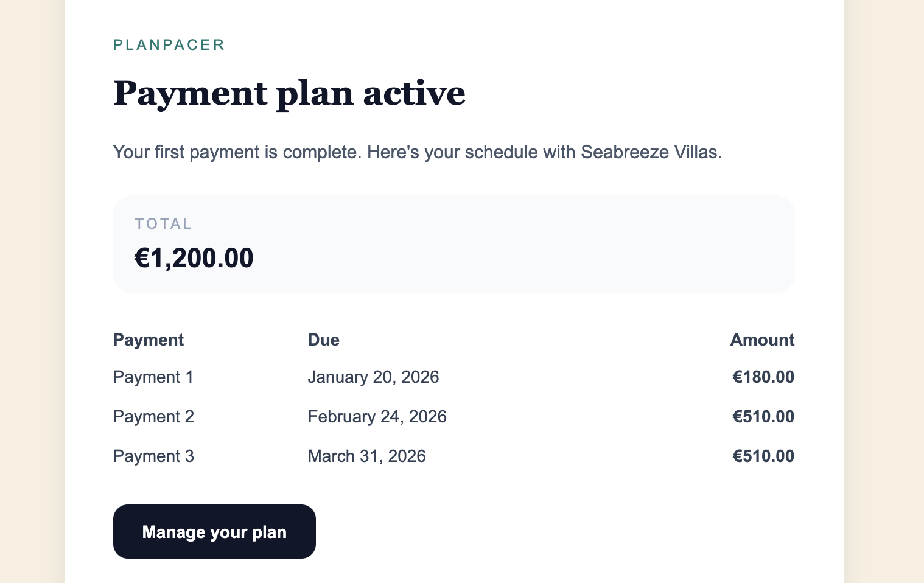The height and width of the screenshot is (583, 924).
Task: Click the €510.00 amount for Payment 3
Action: point(763,456)
